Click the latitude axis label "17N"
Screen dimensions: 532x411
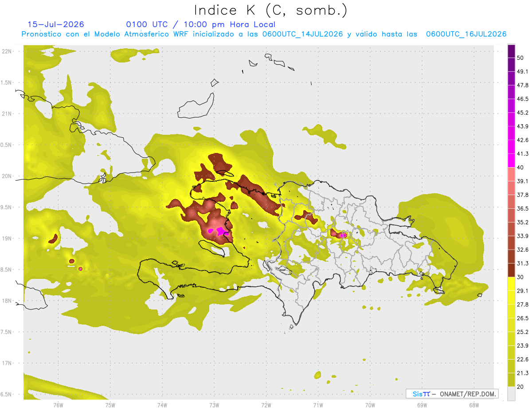[7, 364]
